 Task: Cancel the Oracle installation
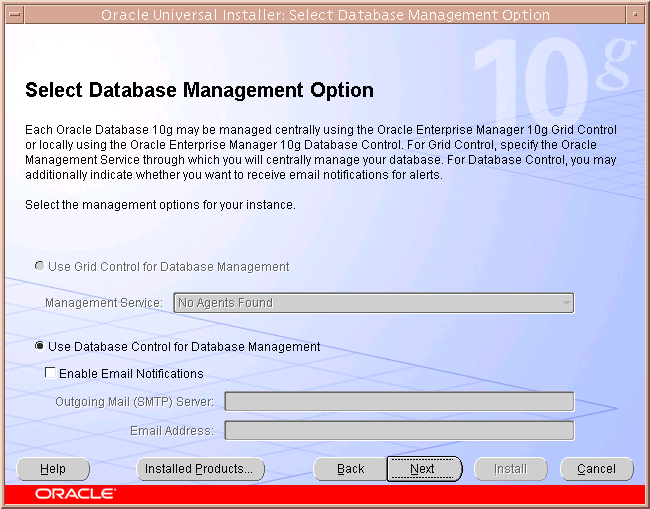pos(596,469)
